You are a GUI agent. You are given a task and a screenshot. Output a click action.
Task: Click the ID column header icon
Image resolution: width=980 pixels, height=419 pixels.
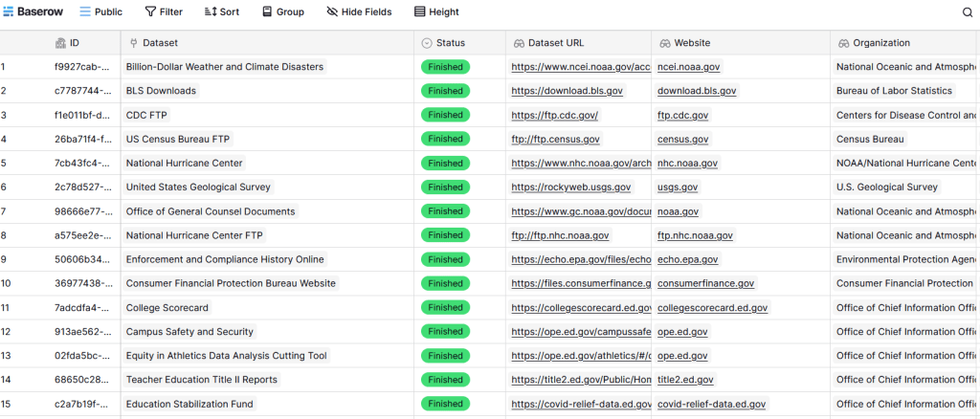[x=60, y=43]
